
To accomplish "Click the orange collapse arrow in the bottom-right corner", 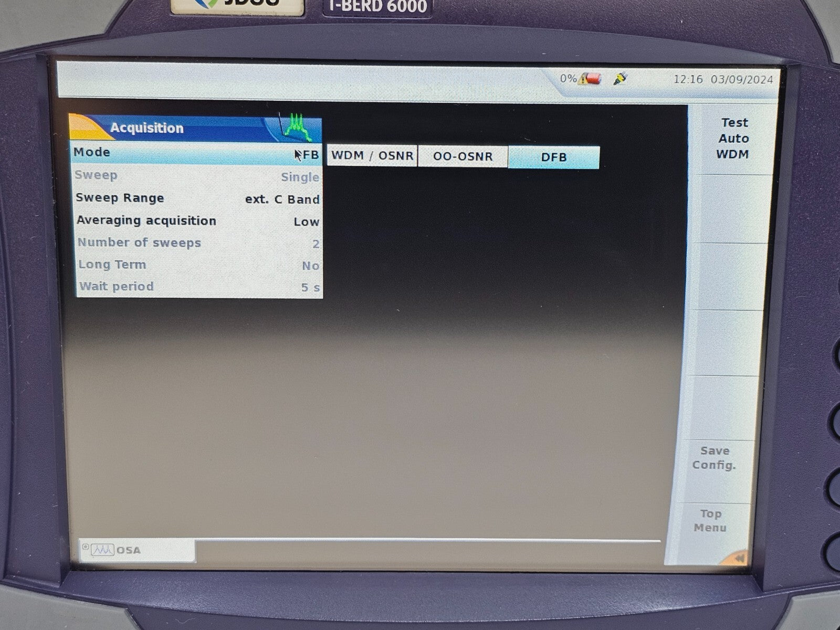I will click(x=739, y=559).
